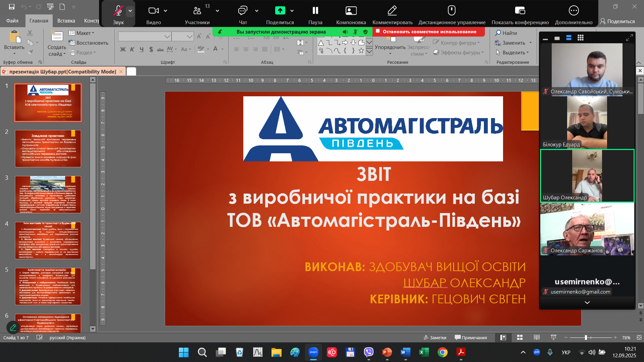Select slide 4 thumbnail in slide panel
This screenshot has width=644, height=362.
tap(48, 241)
